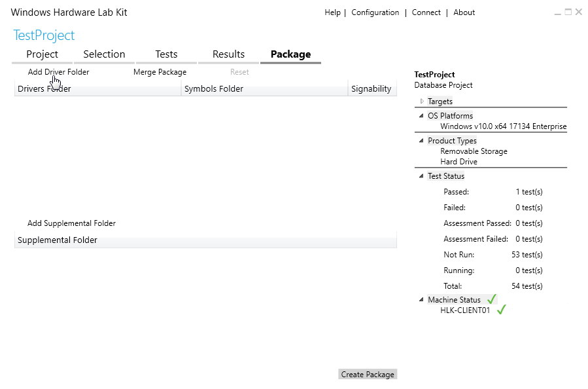Select the Hard Drive product type
The image size is (588, 389).
(458, 162)
